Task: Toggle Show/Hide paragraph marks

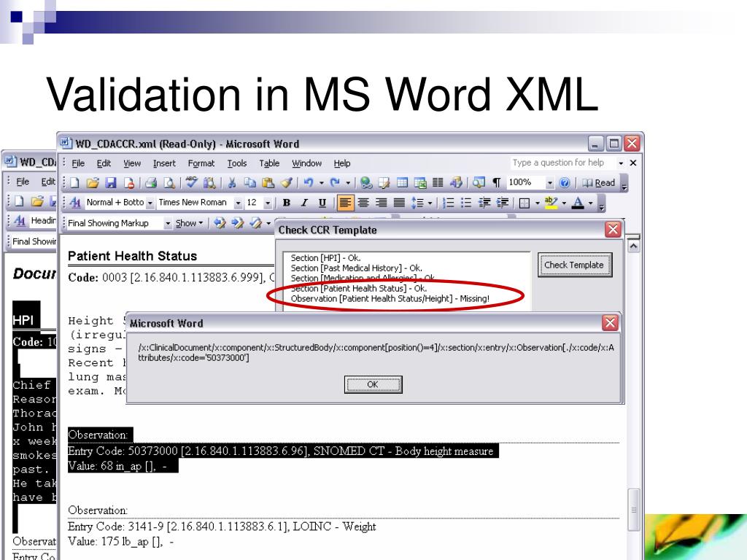Action: click(x=496, y=183)
